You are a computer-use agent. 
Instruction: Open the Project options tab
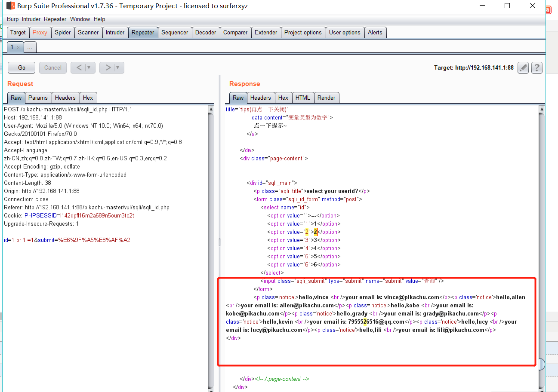click(303, 32)
